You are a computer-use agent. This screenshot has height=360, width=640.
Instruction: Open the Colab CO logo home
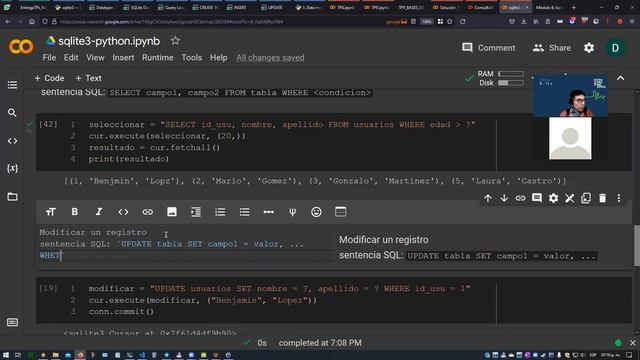21,47
